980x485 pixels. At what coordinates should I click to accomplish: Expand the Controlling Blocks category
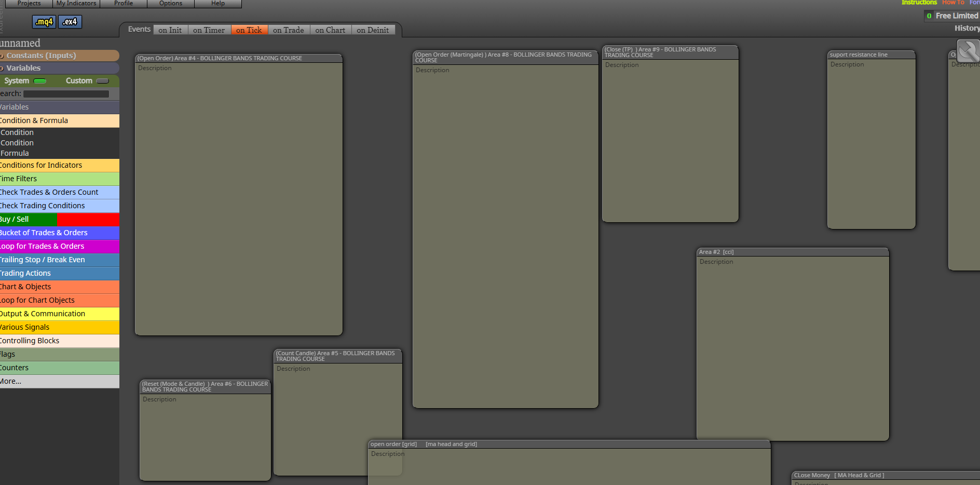click(x=59, y=341)
